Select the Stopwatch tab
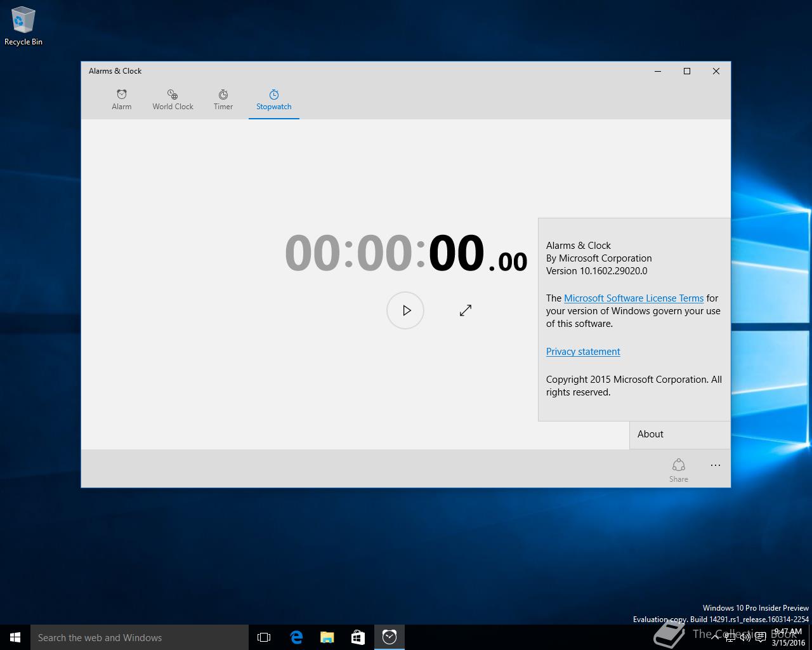This screenshot has width=812, height=650. click(x=274, y=100)
